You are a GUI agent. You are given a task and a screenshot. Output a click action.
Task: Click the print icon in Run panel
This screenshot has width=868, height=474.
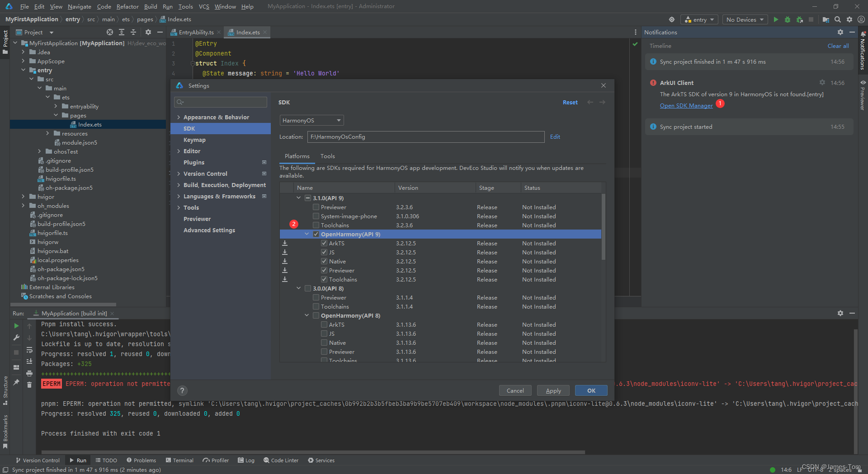pyautogui.click(x=29, y=373)
